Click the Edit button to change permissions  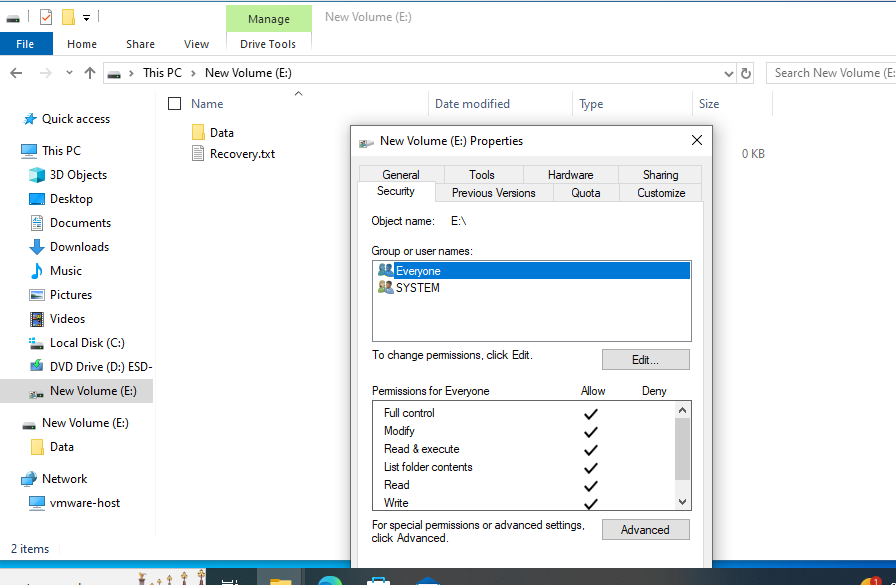[x=645, y=359]
